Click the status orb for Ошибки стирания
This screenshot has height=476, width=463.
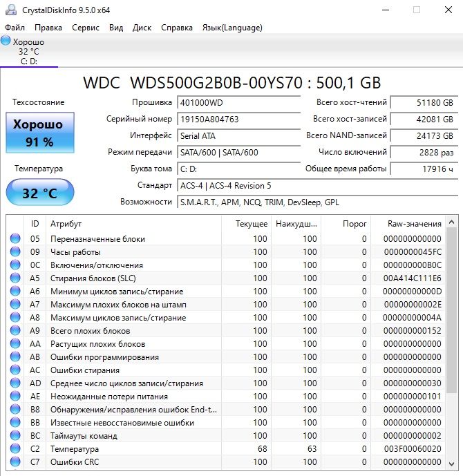15,370
